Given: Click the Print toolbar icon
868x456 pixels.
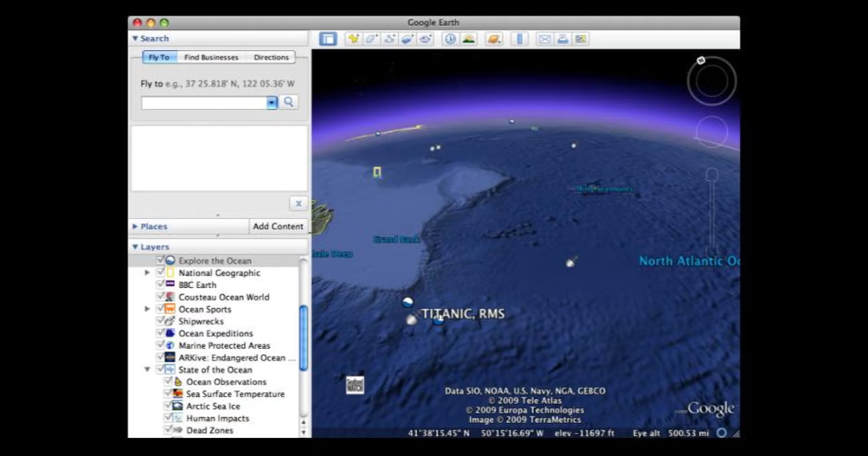Looking at the screenshot, I should pyautogui.click(x=563, y=39).
